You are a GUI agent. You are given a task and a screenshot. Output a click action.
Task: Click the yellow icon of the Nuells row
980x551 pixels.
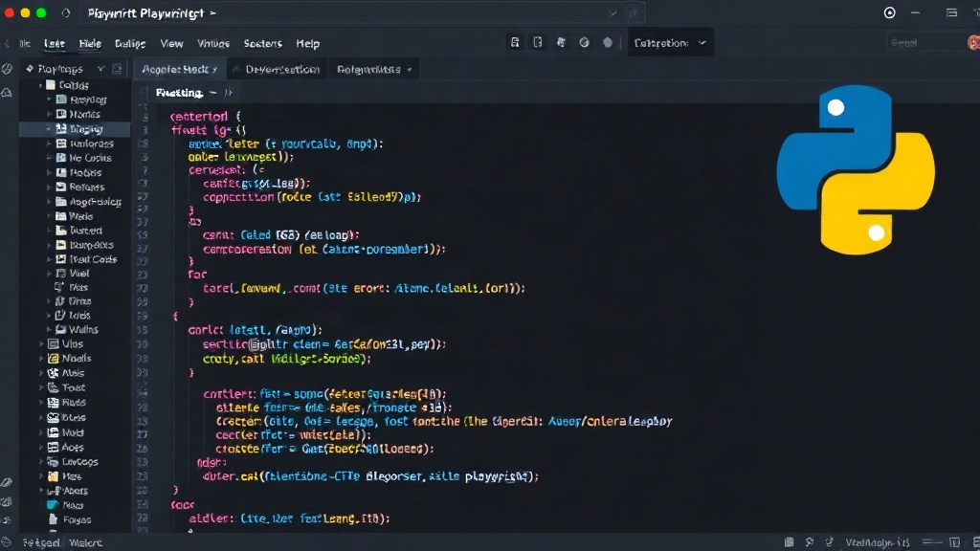[x=54, y=358]
